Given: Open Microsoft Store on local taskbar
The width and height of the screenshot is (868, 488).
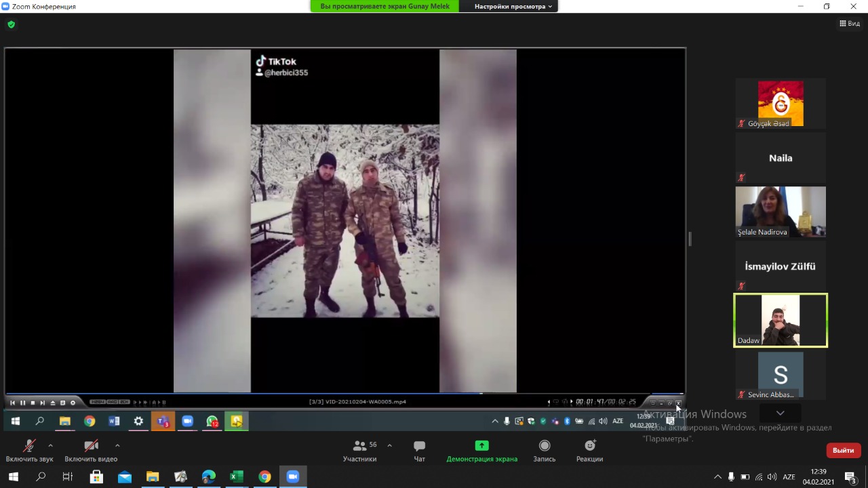Looking at the screenshot, I should 96,476.
